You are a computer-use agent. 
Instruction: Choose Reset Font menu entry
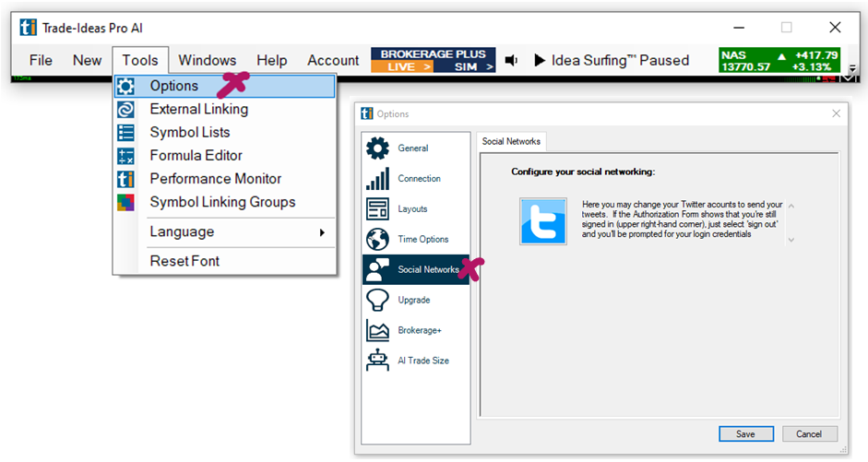point(225,261)
